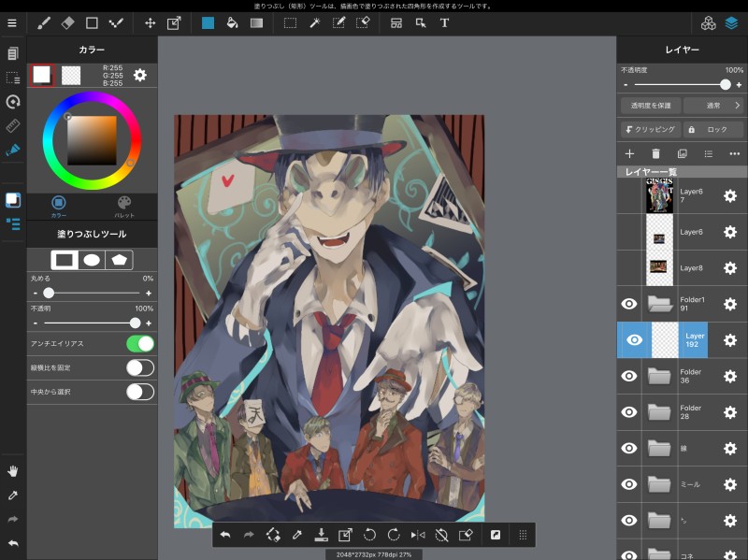Decrease 丸める roundness with minus button
748x560 pixels.
pyautogui.click(x=36, y=293)
